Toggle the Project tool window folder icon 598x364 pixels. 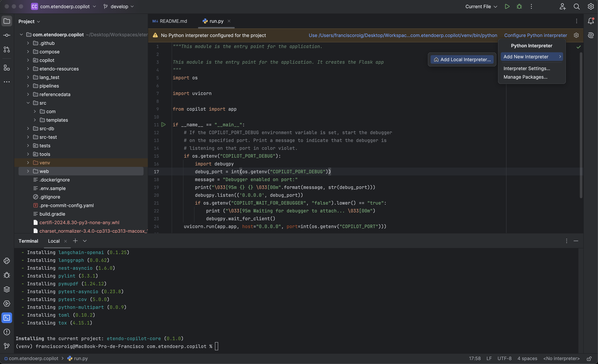[x=7, y=21]
